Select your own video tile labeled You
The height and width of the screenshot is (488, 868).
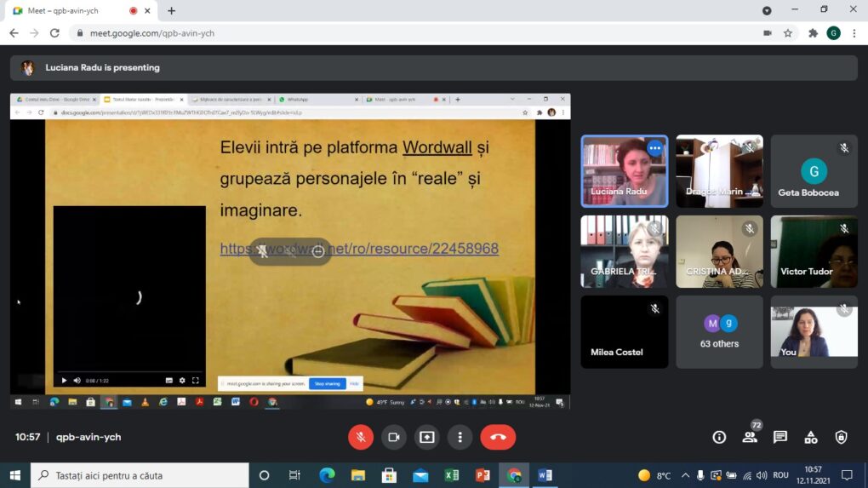[x=814, y=332]
